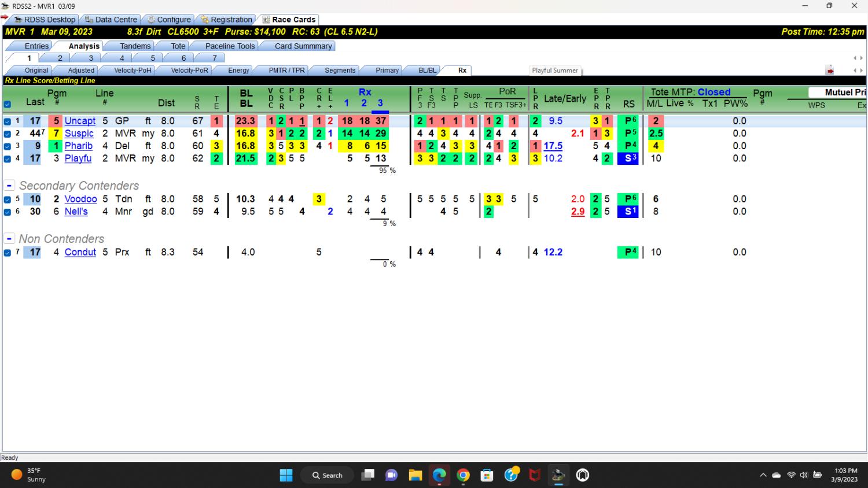
Task: Open Microsoft Store from taskbar
Action: click(x=487, y=475)
